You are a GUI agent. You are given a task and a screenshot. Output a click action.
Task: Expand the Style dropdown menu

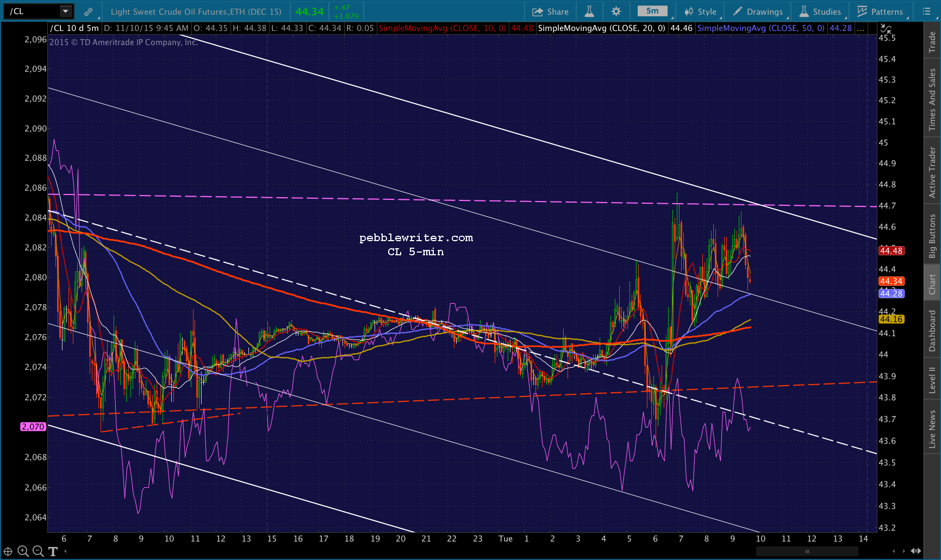(701, 11)
